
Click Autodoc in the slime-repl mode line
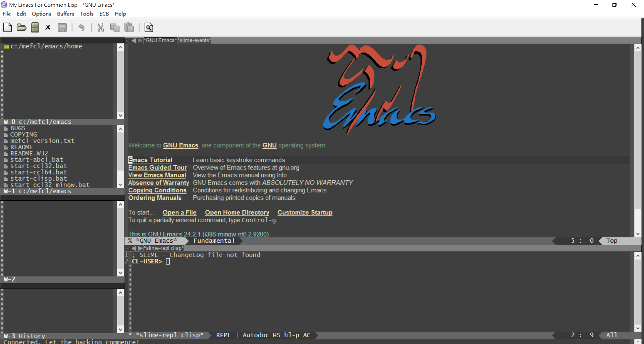(256, 335)
